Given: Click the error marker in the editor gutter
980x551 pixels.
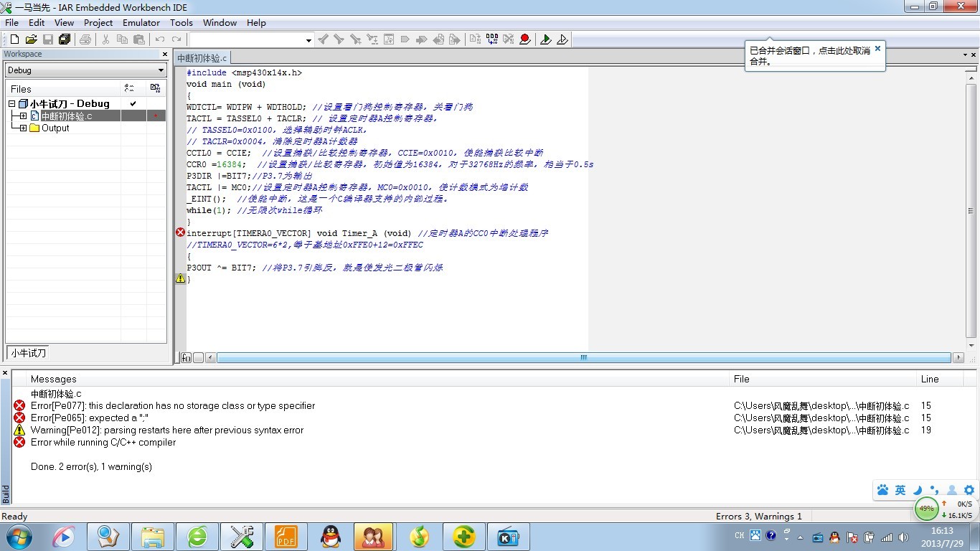Looking at the screenshot, I should (180, 232).
